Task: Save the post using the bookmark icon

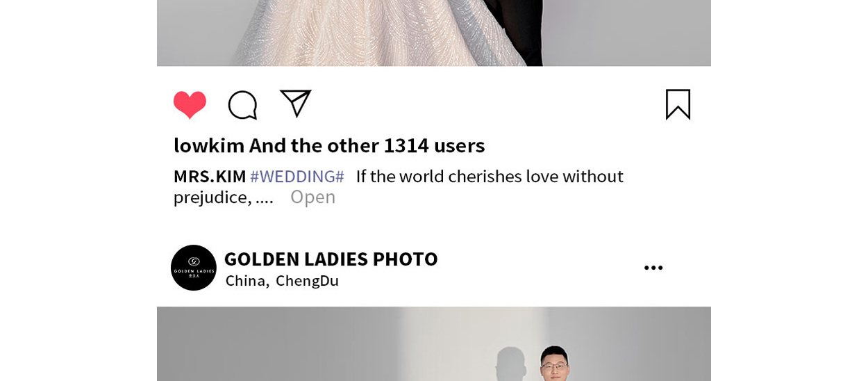Action: point(678,104)
